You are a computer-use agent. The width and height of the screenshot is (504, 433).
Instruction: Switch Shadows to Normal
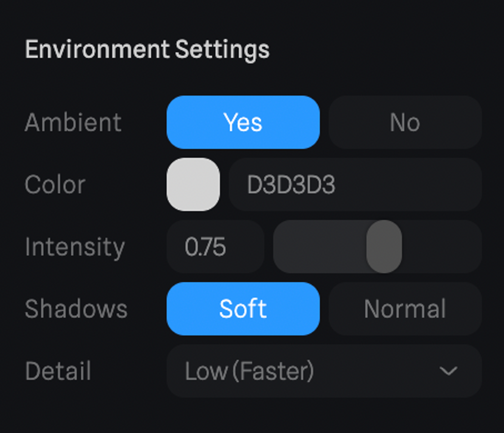tap(405, 309)
